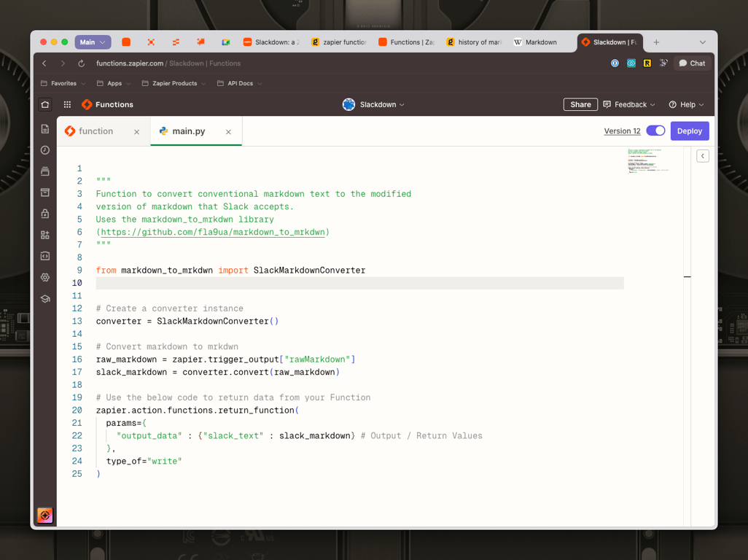748x560 pixels.
Task: Click the graduation cap learn icon
Action: (x=45, y=299)
